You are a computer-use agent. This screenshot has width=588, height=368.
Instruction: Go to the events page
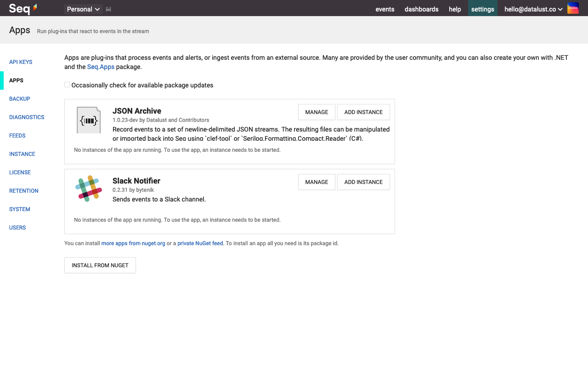coord(385,9)
